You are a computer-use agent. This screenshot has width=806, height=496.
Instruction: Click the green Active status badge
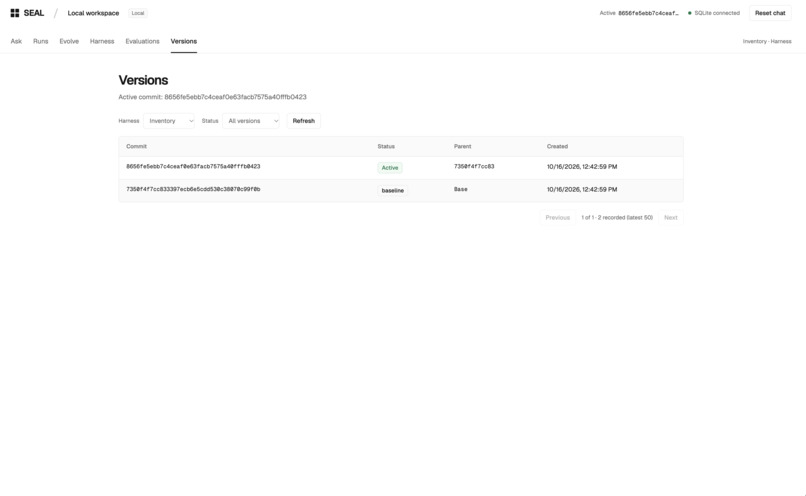390,168
